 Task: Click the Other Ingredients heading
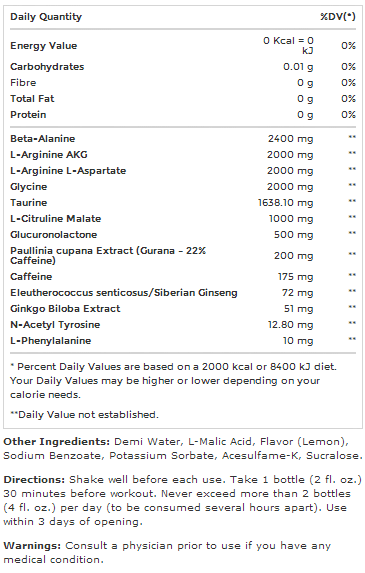57,442
